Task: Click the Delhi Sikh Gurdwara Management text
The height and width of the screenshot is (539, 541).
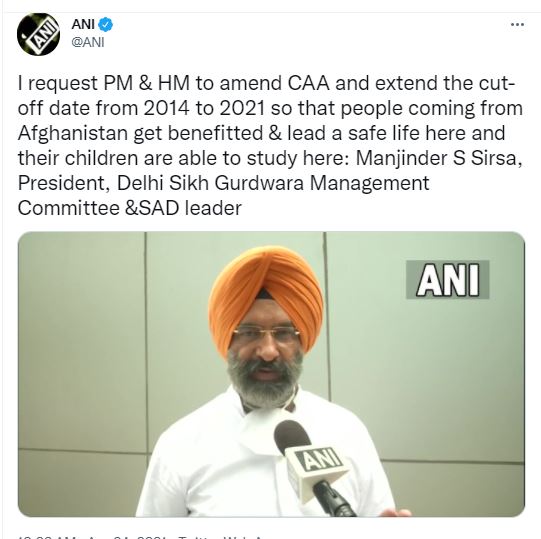Action: click(273, 184)
